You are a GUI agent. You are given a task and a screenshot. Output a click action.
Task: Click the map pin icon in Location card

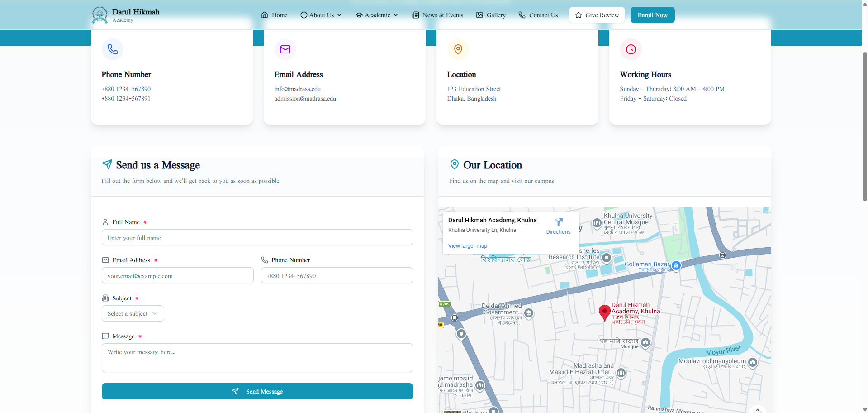click(458, 49)
